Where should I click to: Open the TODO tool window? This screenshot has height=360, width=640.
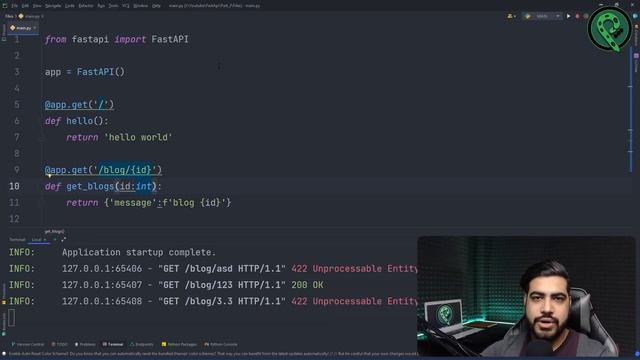pyautogui.click(x=60, y=344)
